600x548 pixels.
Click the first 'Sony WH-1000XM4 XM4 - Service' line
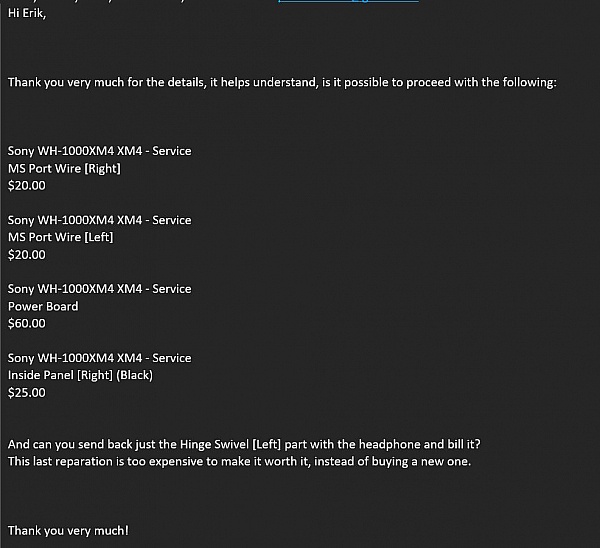tap(99, 151)
